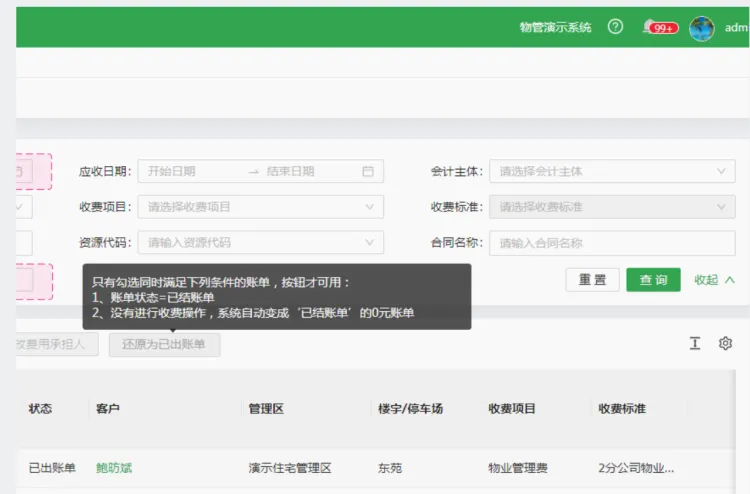Open the 会计主体 dropdown
Viewport: 750px width, 494px height.
(612, 171)
